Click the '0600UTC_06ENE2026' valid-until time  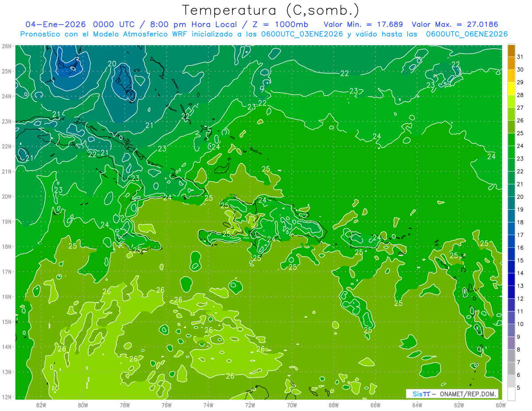pos(467,34)
